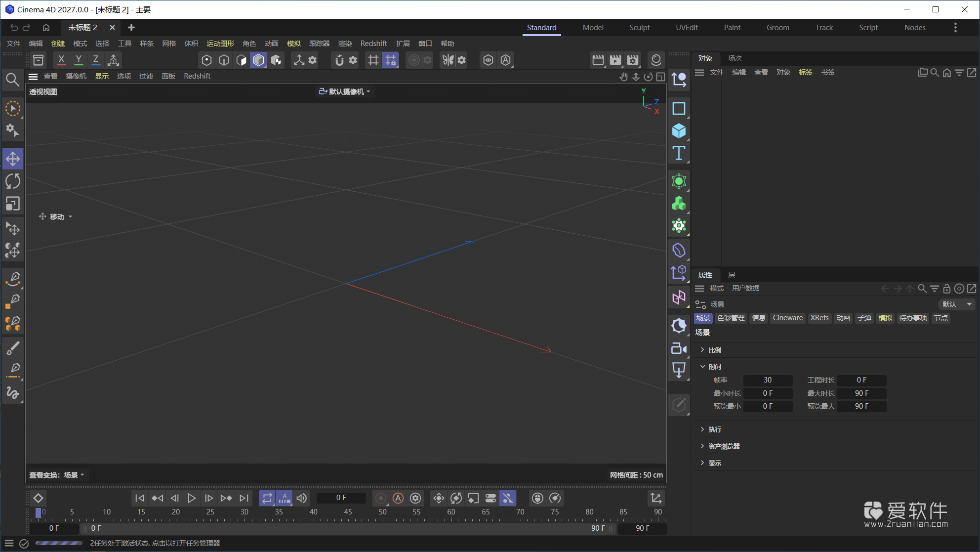Switch to edges mode
This screenshot has height=552, width=980.
pos(224,60)
